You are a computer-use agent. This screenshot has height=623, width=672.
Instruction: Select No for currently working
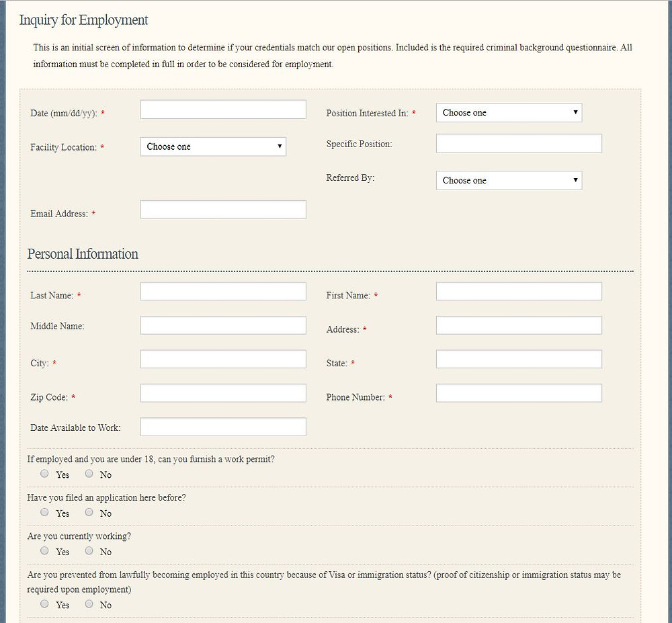coord(89,550)
